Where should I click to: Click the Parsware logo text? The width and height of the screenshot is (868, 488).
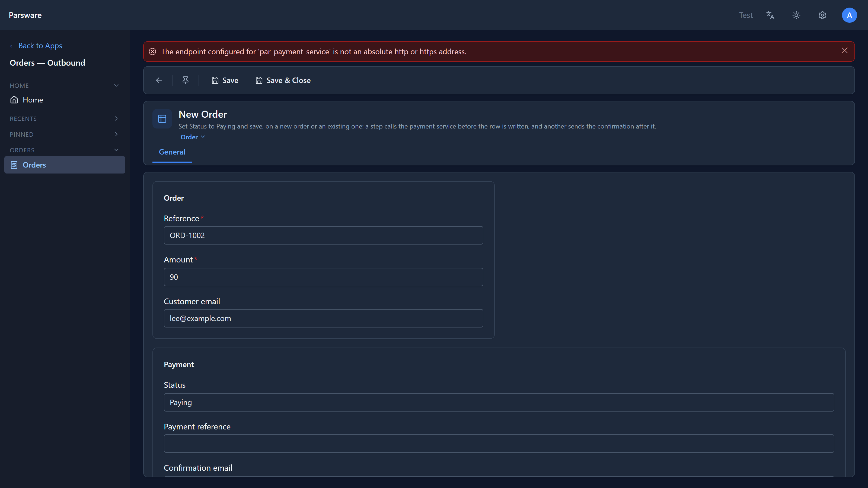[x=25, y=15]
